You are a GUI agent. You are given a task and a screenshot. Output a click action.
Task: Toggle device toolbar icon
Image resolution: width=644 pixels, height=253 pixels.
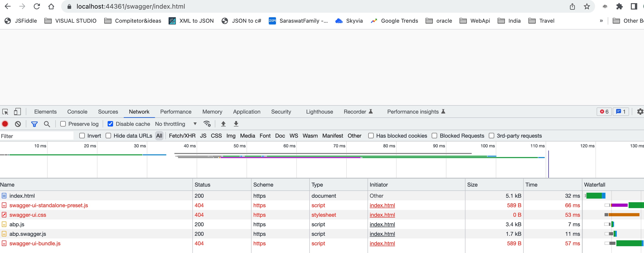click(17, 112)
